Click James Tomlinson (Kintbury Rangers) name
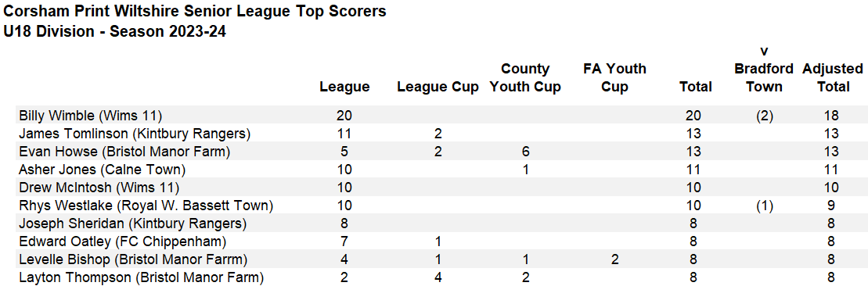This screenshot has height=286, width=868. coord(135,134)
